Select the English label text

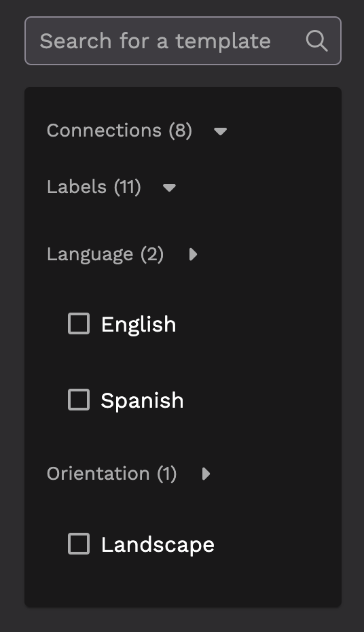pos(139,324)
